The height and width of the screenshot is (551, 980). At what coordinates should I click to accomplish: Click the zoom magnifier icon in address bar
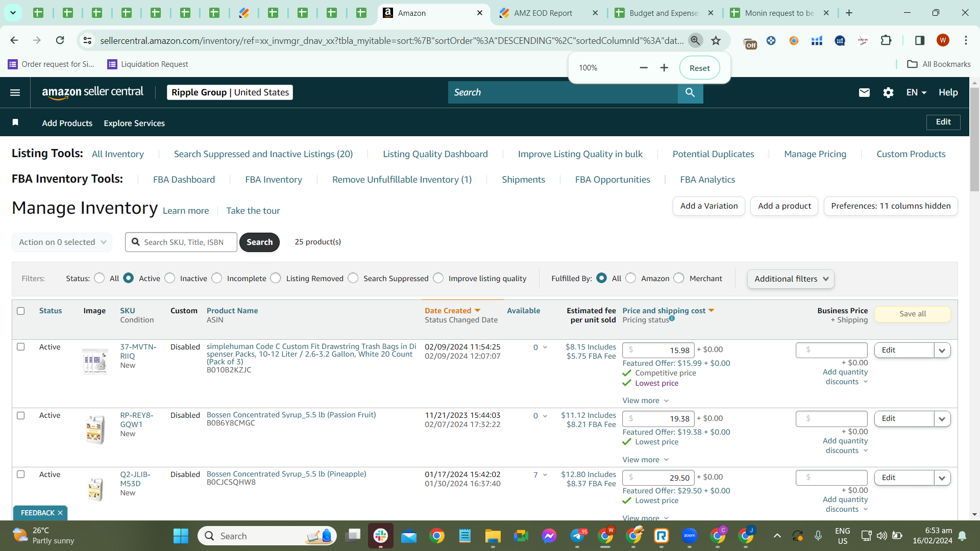pyautogui.click(x=695, y=40)
